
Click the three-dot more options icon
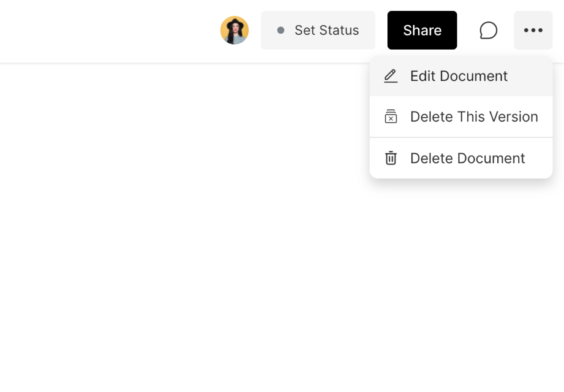pyautogui.click(x=533, y=30)
